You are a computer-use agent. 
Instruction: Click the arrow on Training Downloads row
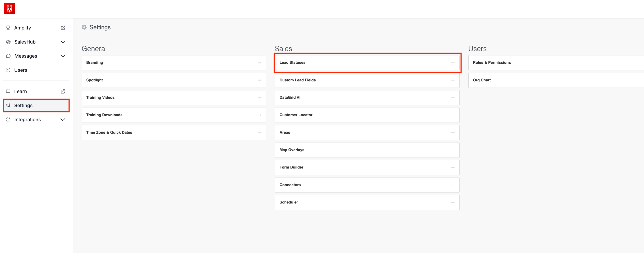tap(259, 115)
